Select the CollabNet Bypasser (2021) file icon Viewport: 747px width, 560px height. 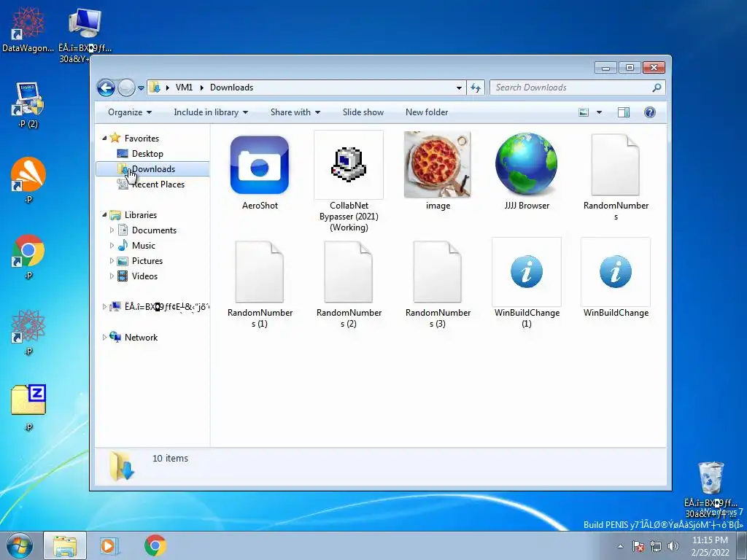(349, 165)
